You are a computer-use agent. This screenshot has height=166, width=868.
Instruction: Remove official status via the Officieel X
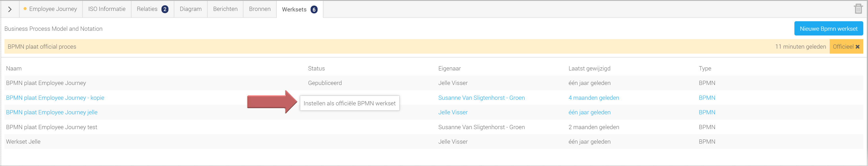[858, 47]
